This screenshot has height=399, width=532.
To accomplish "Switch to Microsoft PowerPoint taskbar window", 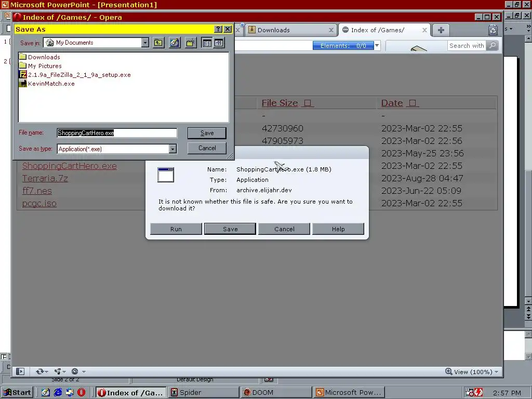I will point(349,393).
